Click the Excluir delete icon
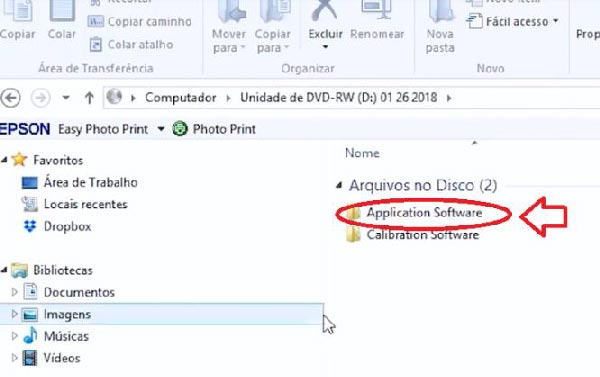Screen dimensions: 600x377 click(x=325, y=11)
